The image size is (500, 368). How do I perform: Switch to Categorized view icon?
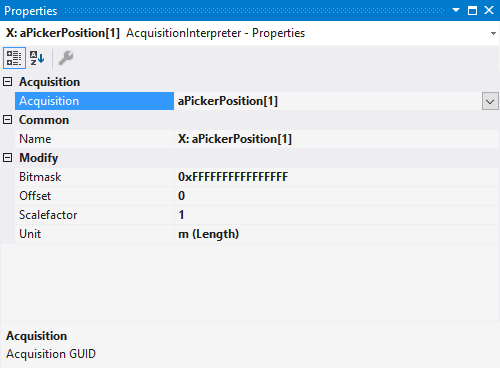tap(14, 58)
